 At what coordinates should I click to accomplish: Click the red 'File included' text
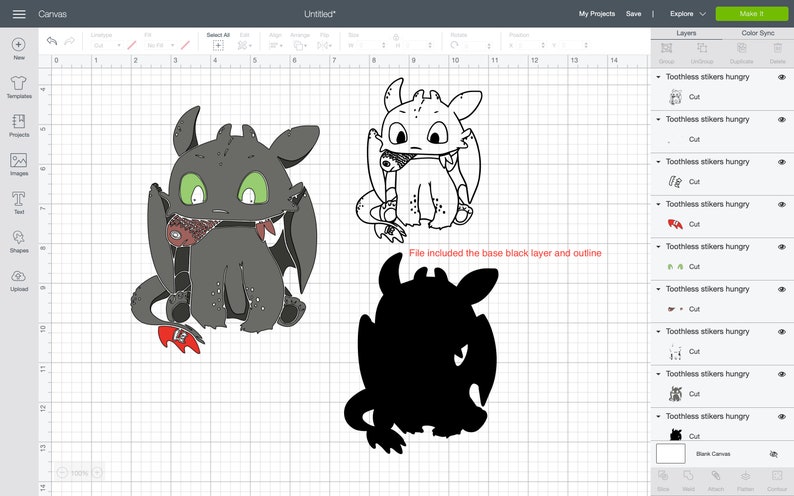pyautogui.click(x=505, y=253)
